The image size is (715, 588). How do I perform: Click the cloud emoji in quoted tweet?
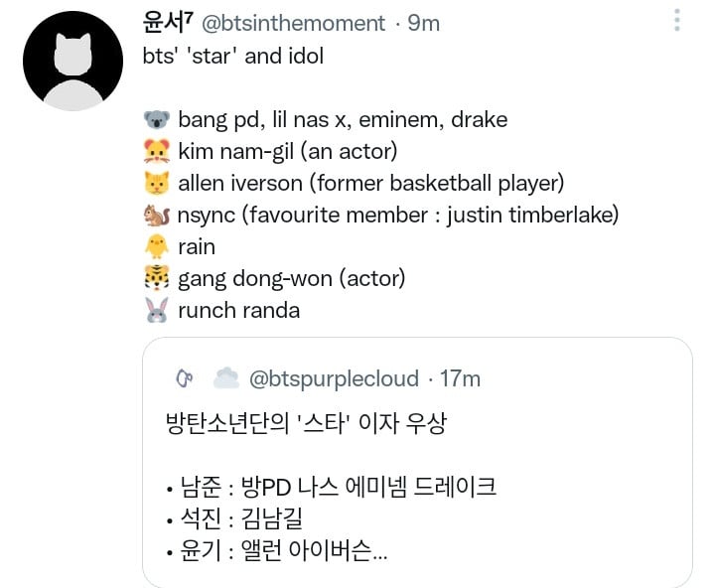[x=226, y=378]
